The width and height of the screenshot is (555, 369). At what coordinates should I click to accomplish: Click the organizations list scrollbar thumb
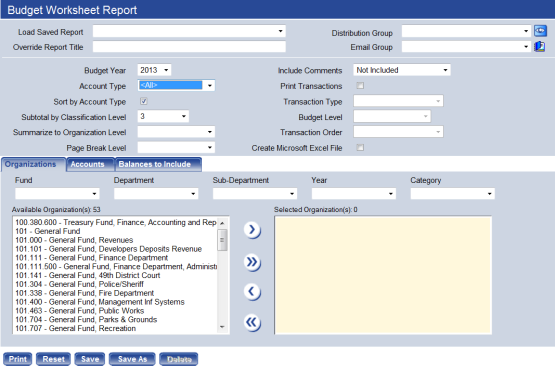[222, 240]
